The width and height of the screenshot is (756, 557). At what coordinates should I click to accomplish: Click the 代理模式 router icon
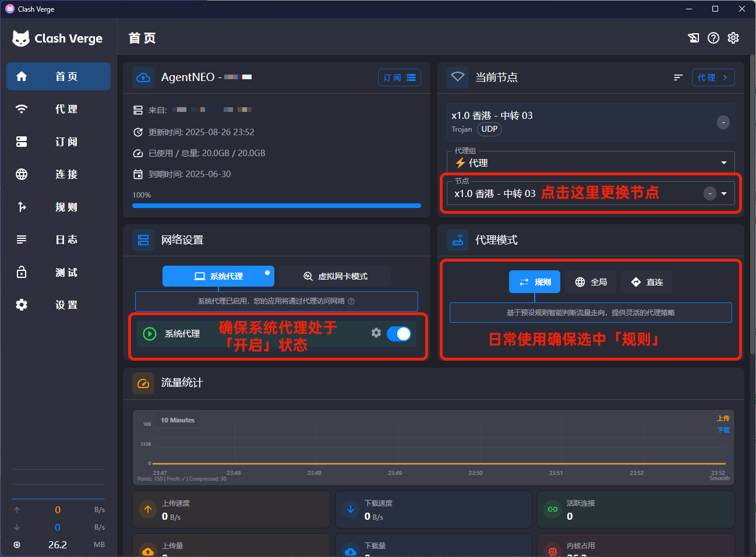458,240
